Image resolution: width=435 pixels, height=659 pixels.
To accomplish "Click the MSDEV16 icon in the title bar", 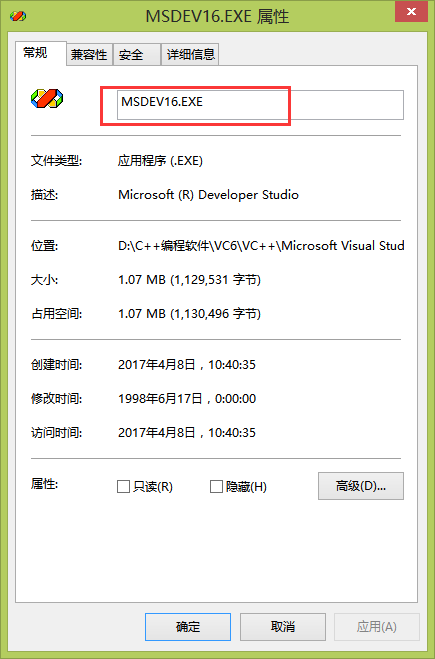I will (18, 16).
